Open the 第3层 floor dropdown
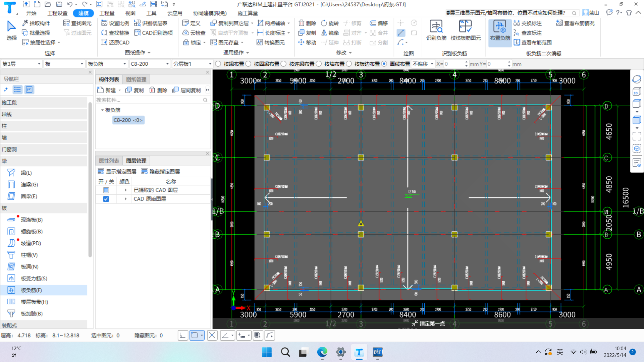 (x=39, y=64)
